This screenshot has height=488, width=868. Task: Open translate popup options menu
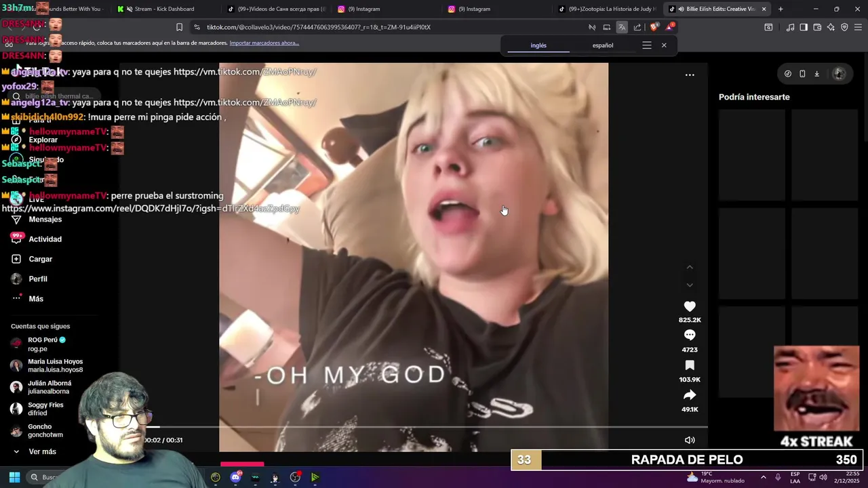[x=647, y=45]
